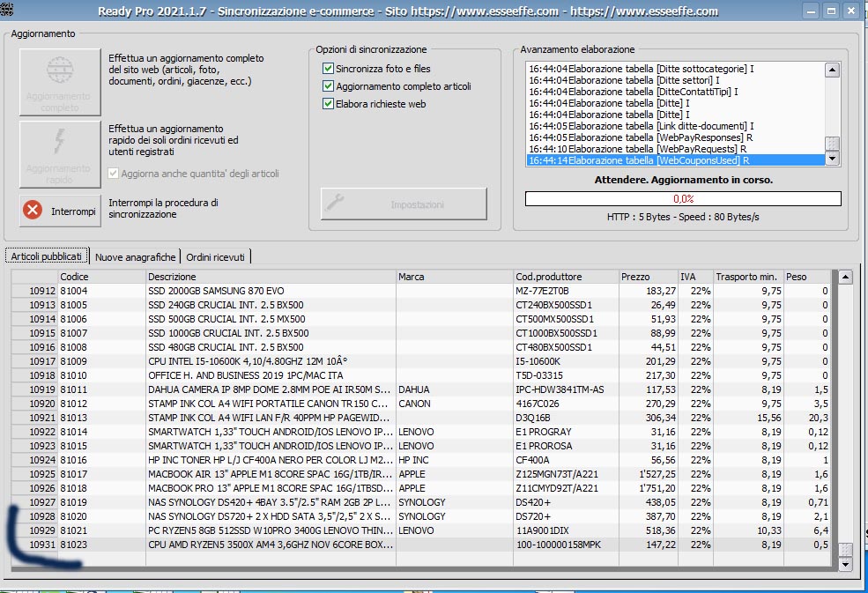The width and height of the screenshot is (868, 593).
Task: Click product code DS420+ cell
Action: (x=566, y=503)
